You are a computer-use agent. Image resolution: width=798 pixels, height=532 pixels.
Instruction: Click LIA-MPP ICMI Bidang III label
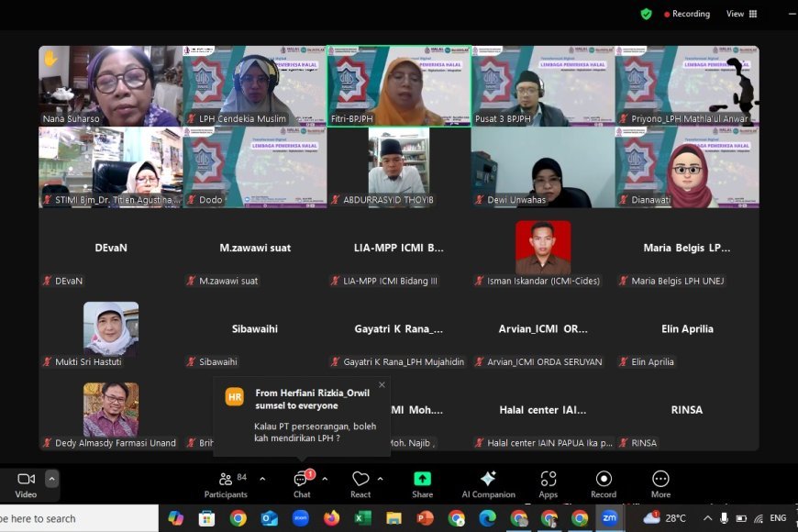tap(390, 281)
